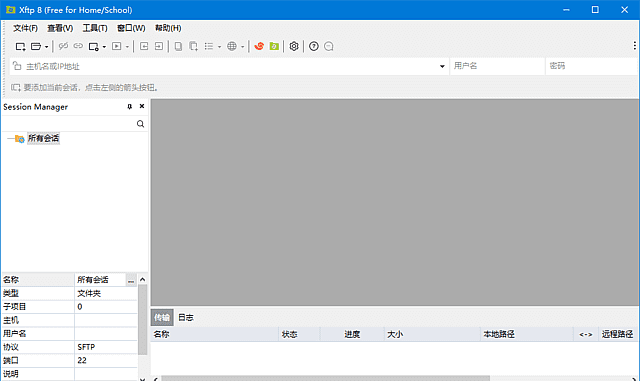Click the properties scrollbar up arrow

142,280
